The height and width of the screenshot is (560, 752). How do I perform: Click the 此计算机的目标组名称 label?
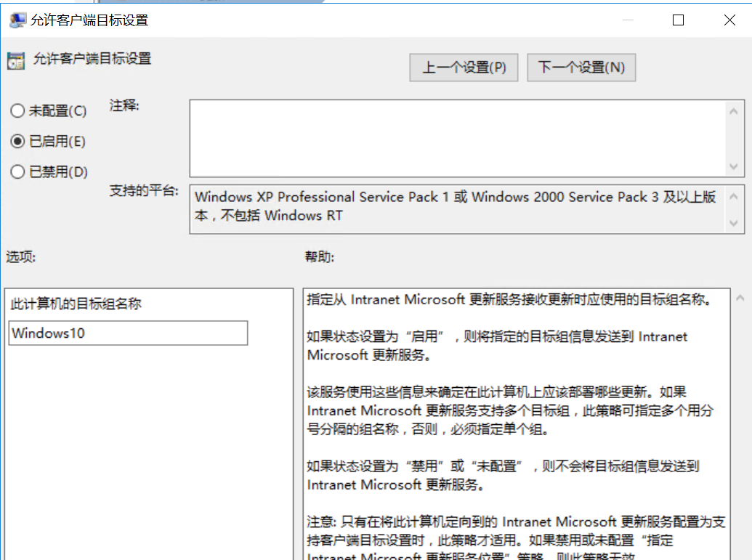76,304
